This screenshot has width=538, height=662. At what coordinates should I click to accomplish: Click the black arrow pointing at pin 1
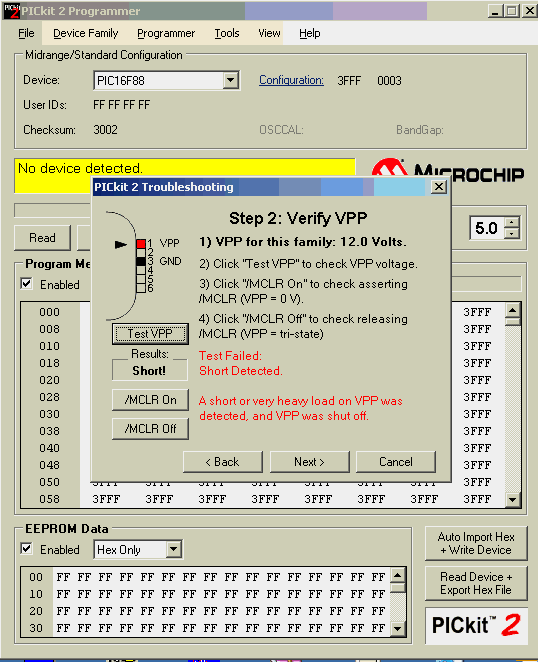coord(121,244)
